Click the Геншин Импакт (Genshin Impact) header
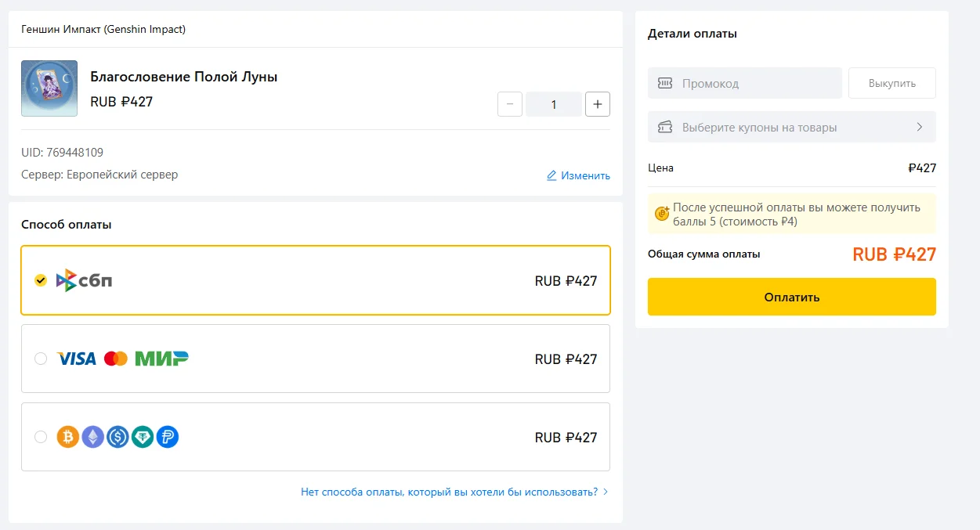The image size is (980, 530). click(x=103, y=30)
